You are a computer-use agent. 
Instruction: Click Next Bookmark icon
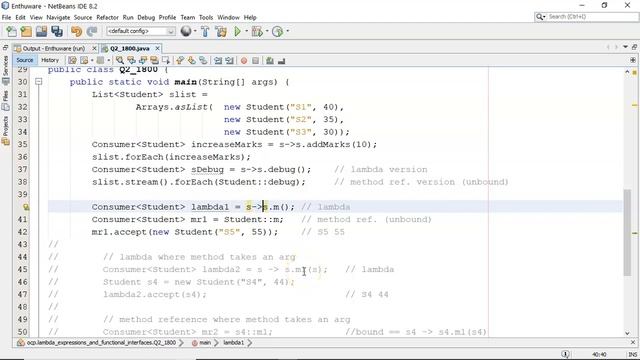[x=191, y=60]
